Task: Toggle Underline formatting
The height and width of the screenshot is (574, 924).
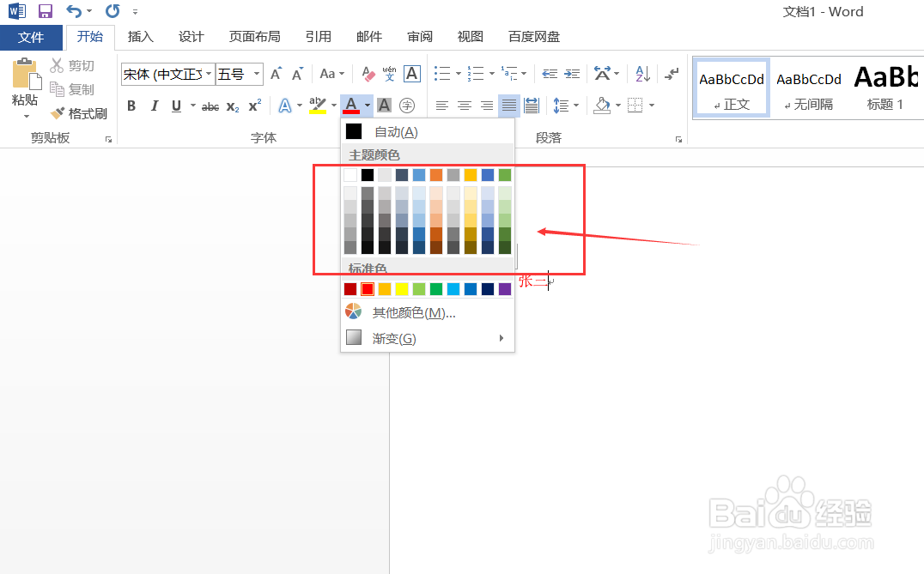Action: click(x=175, y=106)
